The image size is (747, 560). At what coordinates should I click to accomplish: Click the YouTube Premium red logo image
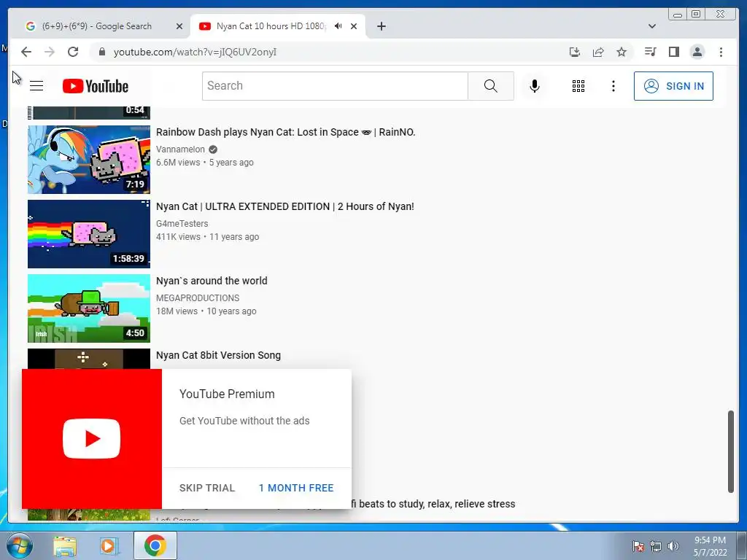pos(91,438)
